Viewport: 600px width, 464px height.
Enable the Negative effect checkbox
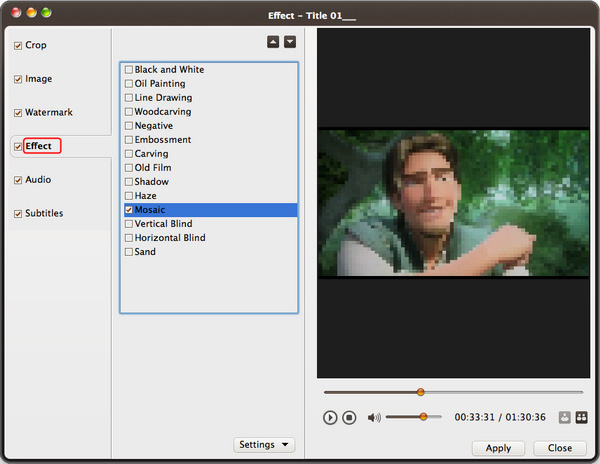[129, 126]
